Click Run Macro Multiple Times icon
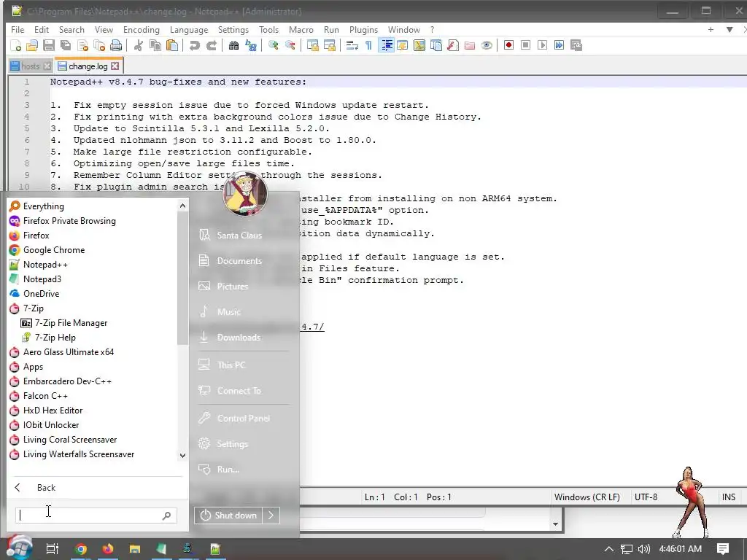 pyautogui.click(x=559, y=45)
